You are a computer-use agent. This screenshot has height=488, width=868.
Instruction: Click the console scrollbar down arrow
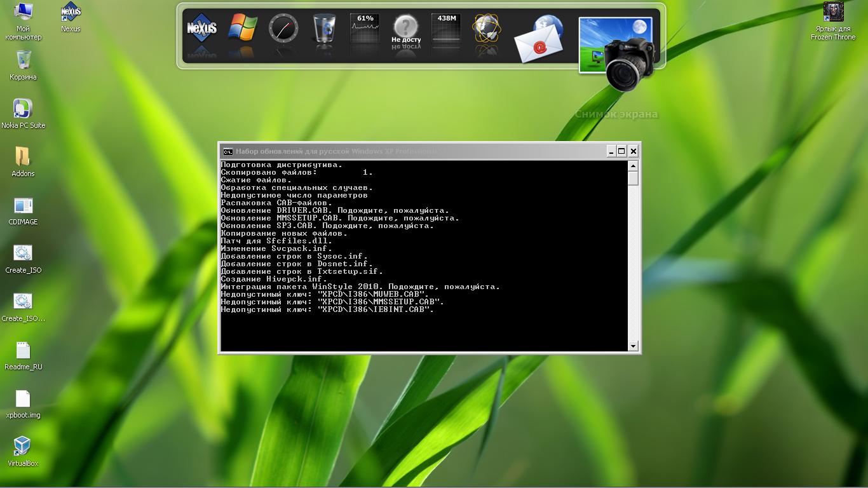pos(633,346)
